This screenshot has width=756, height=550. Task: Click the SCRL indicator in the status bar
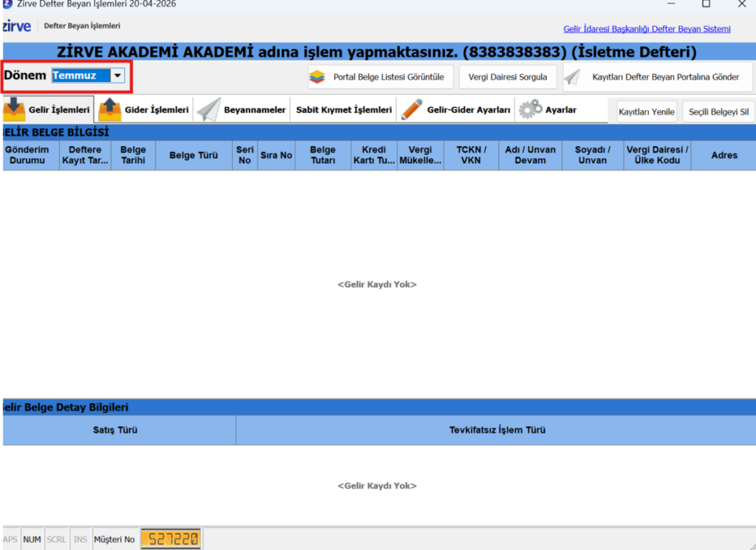click(x=56, y=540)
